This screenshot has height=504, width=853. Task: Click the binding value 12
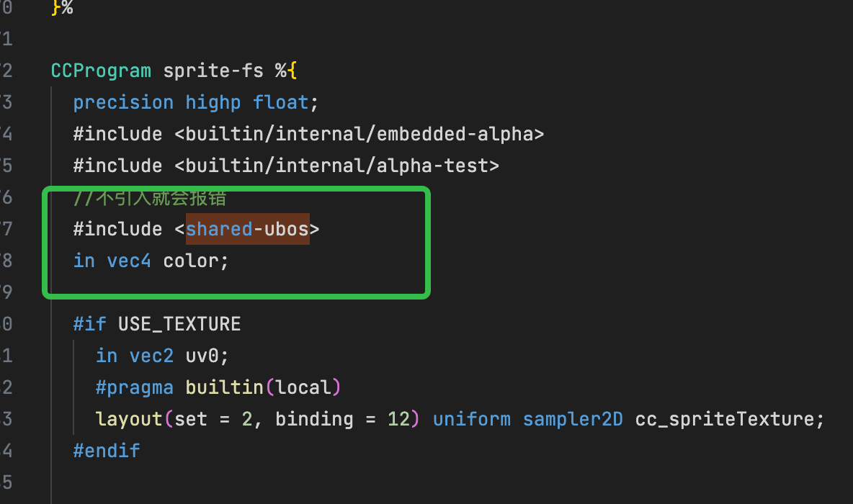click(398, 419)
